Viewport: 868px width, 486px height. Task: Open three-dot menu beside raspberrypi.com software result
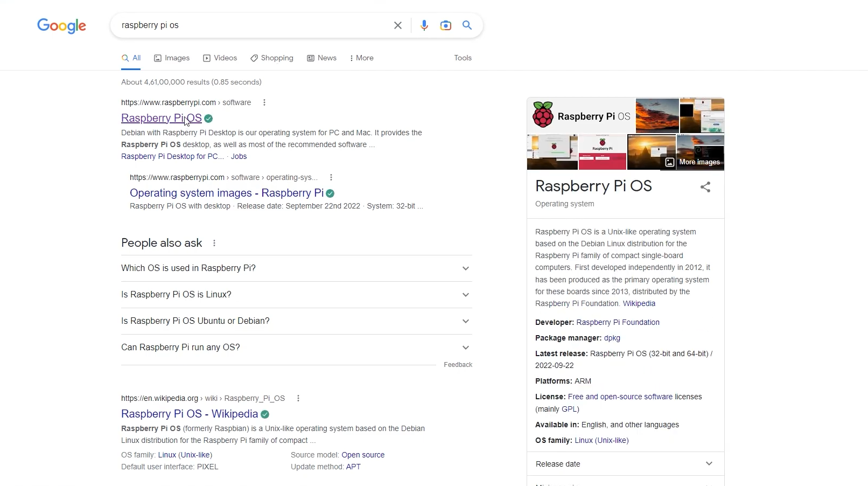coord(264,102)
